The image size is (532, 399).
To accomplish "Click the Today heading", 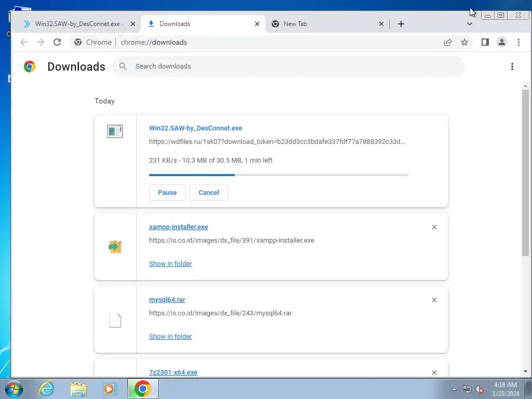I will 104,101.
